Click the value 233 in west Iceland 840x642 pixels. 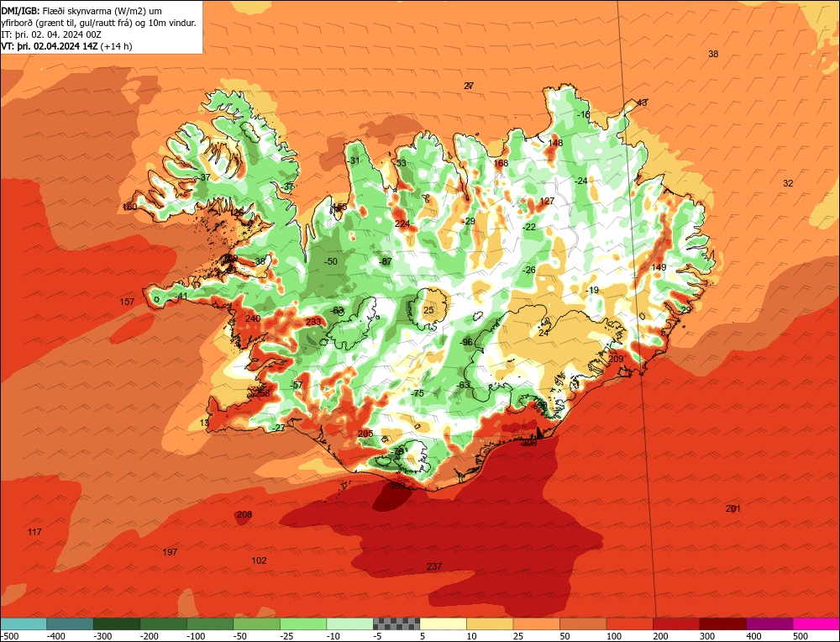coord(313,322)
